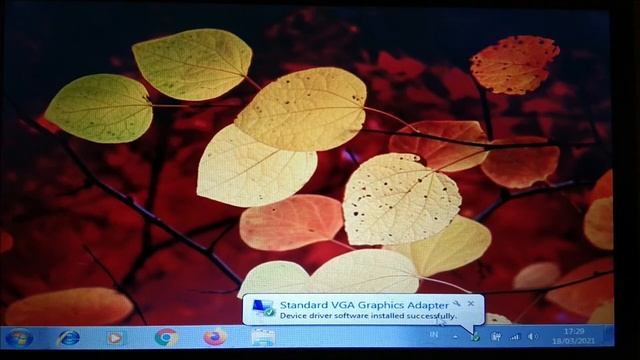Viewport: 640px width, 360px height.
Task: Launch Mozilla Firefox from taskbar
Action: pyautogui.click(x=215, y=337)
